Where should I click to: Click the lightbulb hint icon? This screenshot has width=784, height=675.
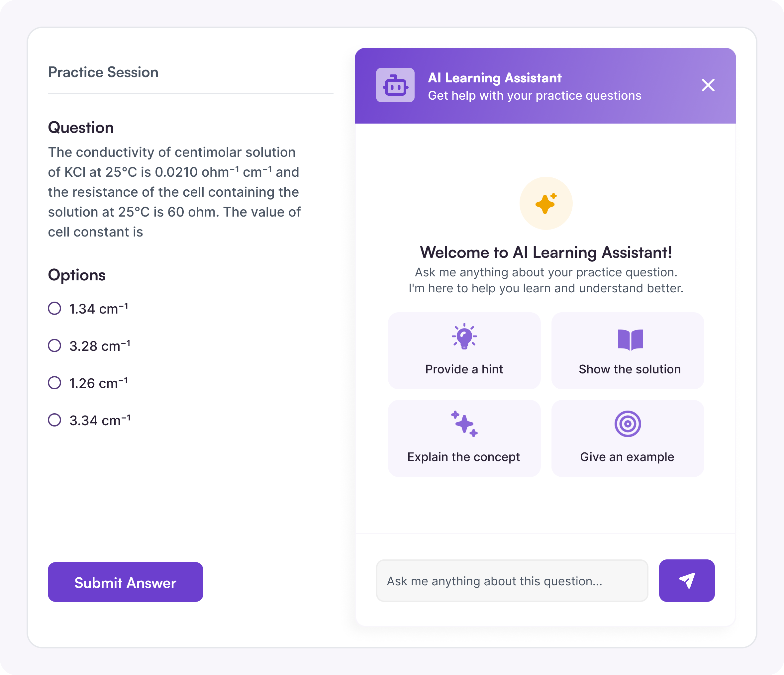coord(464,337)
